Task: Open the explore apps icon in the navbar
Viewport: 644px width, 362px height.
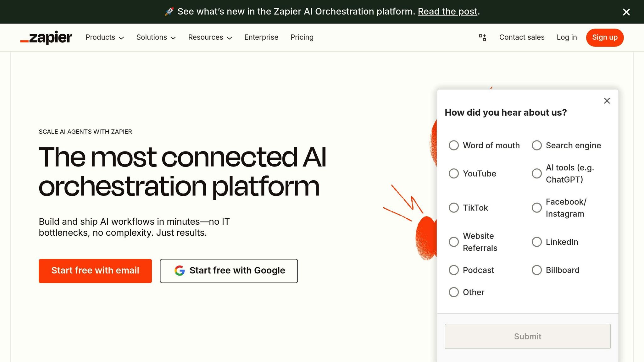Action: click(x=482, y=37)
